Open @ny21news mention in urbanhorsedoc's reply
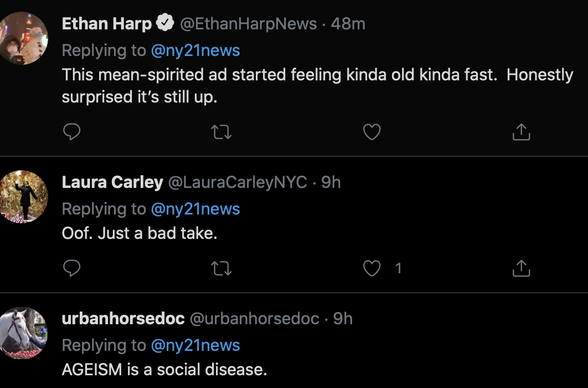588x388 pixels. [x=195, y=345]
